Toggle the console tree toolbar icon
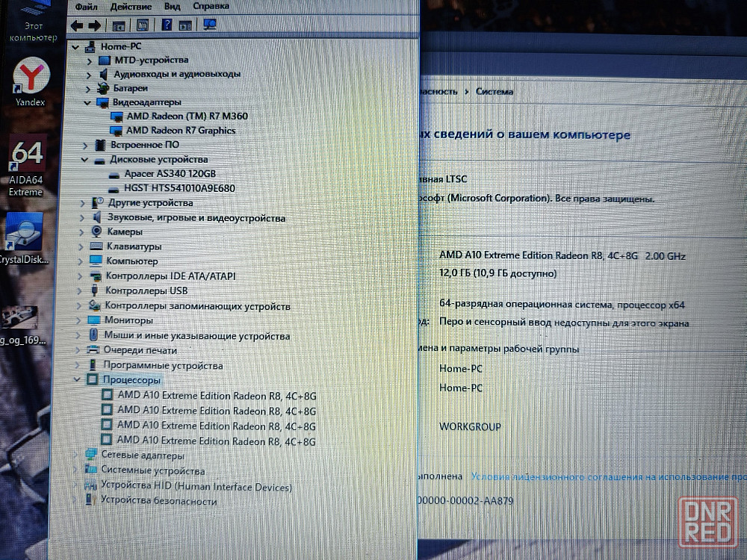The width and height of the screenshot is (747, 560). (119, 25)
